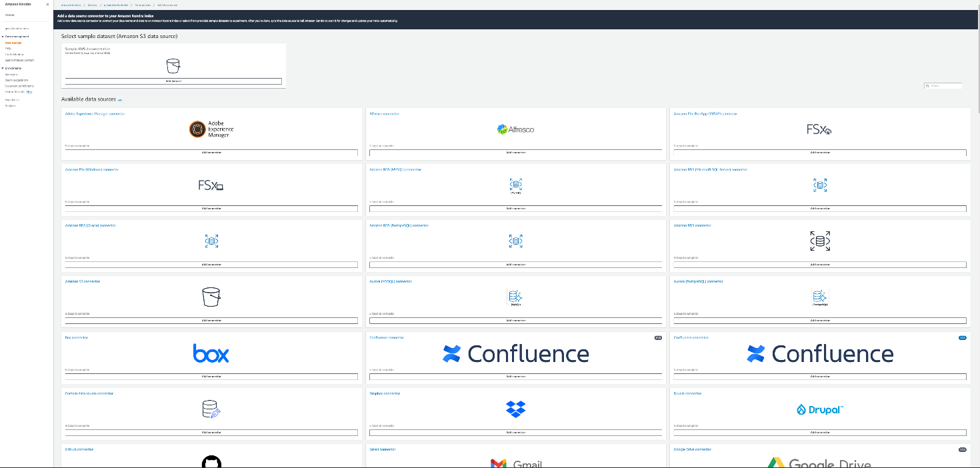This screenshot has width=980, height=468.
Task: Click the Google Drive logo
Action: tap(819, 463)
